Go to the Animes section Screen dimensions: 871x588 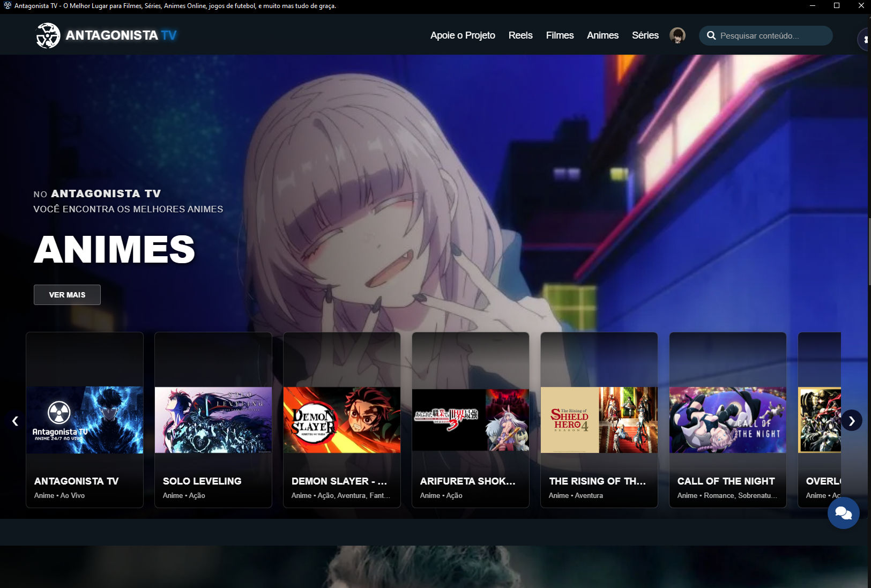pos(602,35)
